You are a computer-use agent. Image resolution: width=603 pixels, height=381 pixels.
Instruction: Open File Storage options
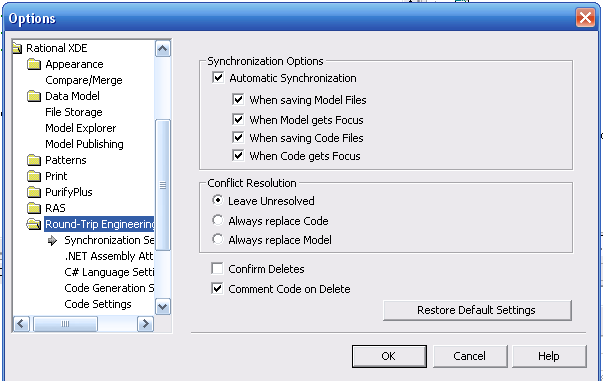[x=74, y=112]
